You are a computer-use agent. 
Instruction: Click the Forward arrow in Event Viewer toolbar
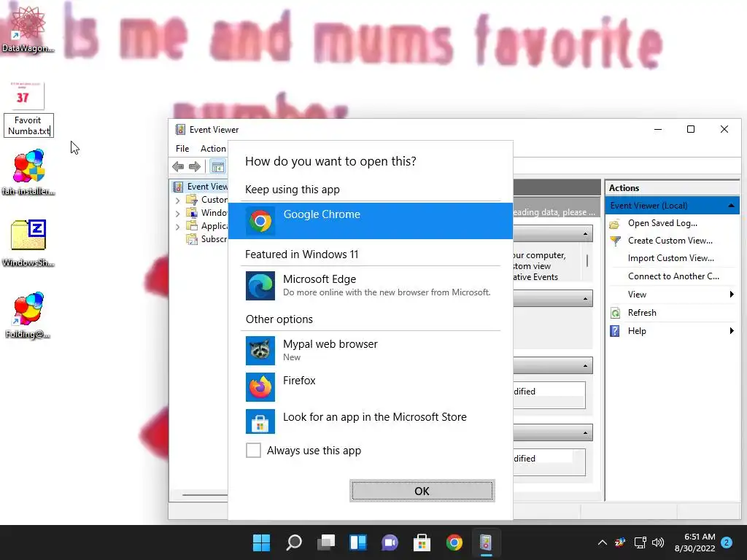click(x=194, y=167)
